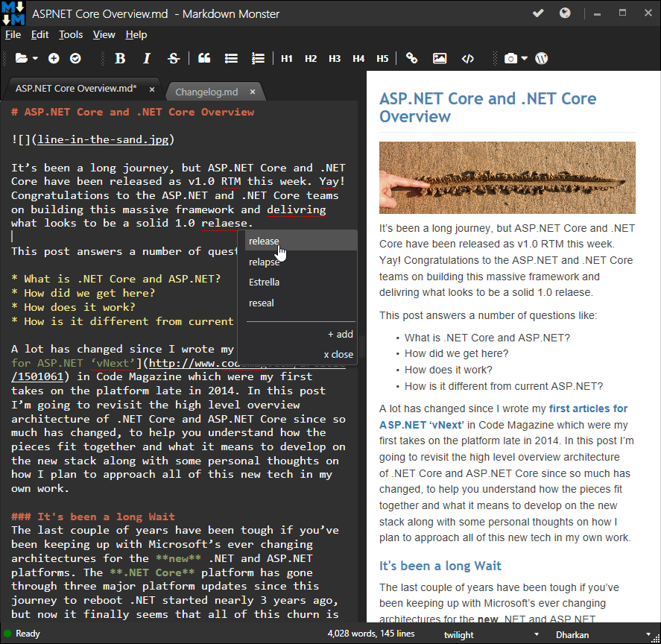
Task: Insert a bulleted list
Action: tap(231, 58)
